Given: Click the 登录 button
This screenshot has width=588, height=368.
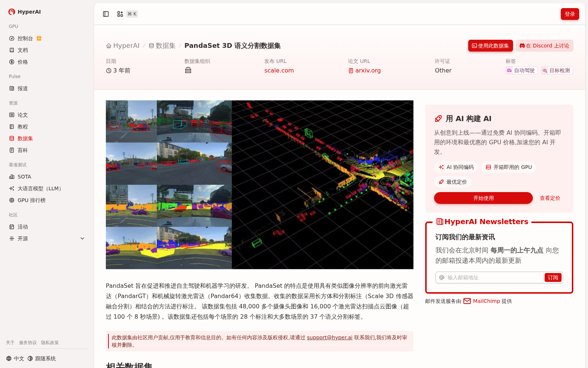Looking at the screenshot, I should coord(570,14).
